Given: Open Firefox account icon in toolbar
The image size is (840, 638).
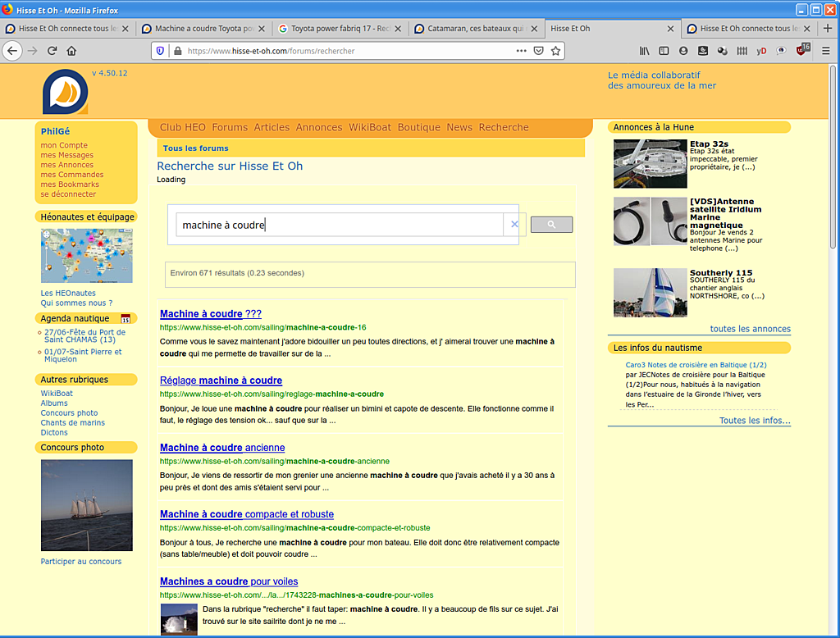Looking at the screenshot, I should 683,51.
